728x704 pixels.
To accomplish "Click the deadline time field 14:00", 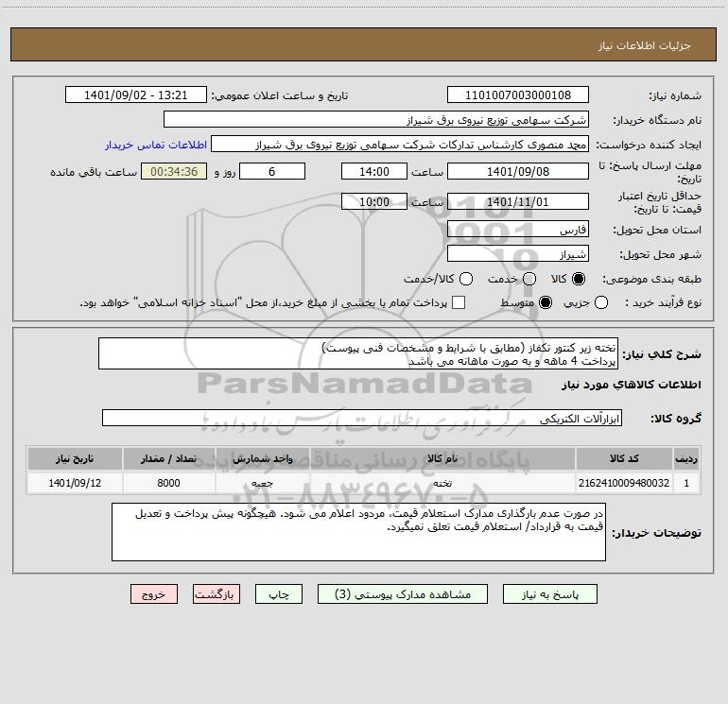I will click(374, 171).
